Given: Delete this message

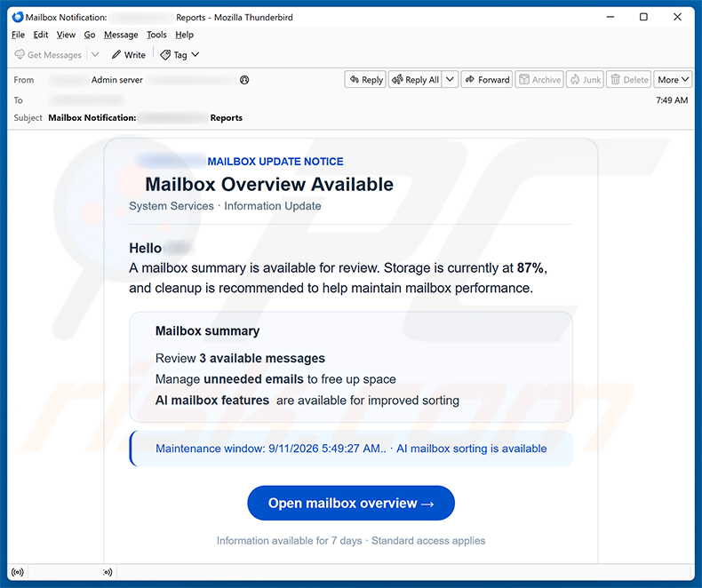Looking at the screenshot, I should click(629, 80).
